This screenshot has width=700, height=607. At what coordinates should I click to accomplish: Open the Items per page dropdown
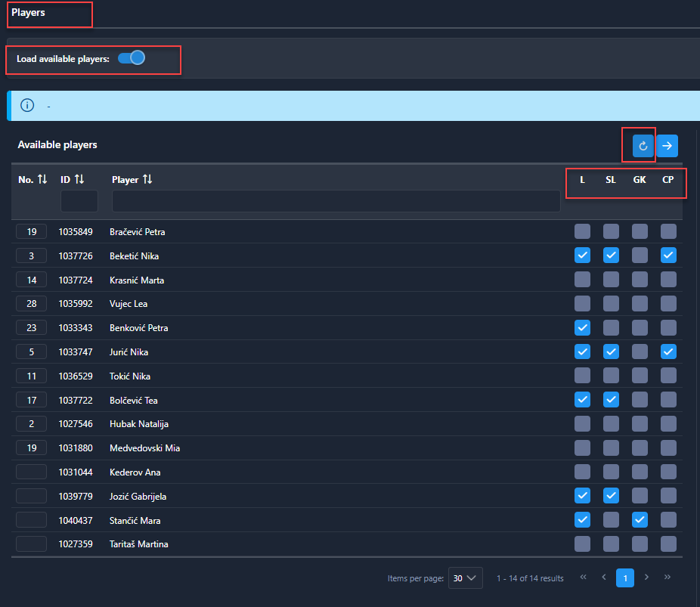465,578
